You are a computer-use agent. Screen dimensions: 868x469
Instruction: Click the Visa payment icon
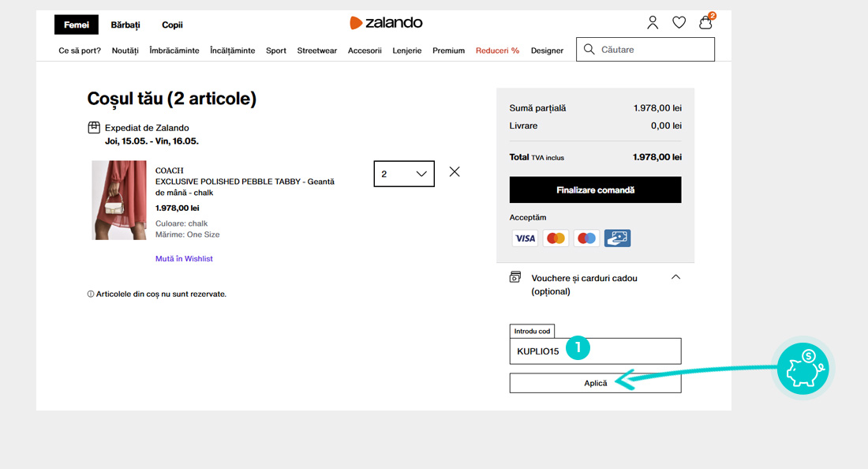(x=525, y=238)
